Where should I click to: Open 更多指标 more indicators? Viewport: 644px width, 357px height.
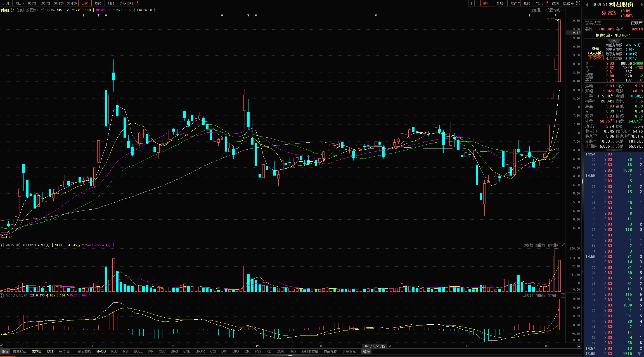pyautogui.click(x=349, y=351)
